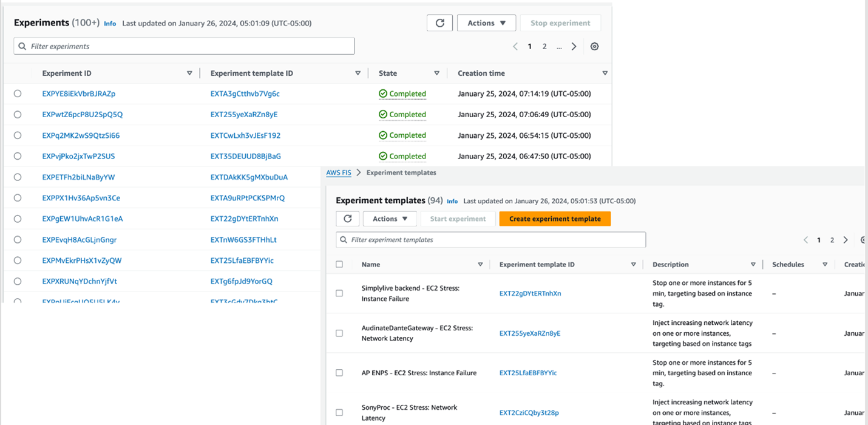
Task: Select the radio button for experiment EXPYE8iEkVbrBJRAZp
Action: point(17,93)
